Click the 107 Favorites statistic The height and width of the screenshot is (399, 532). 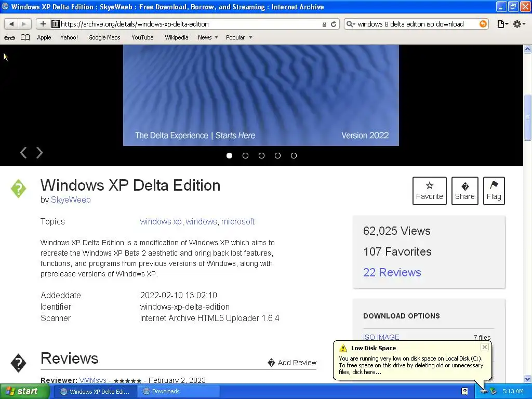pos(397,252)
